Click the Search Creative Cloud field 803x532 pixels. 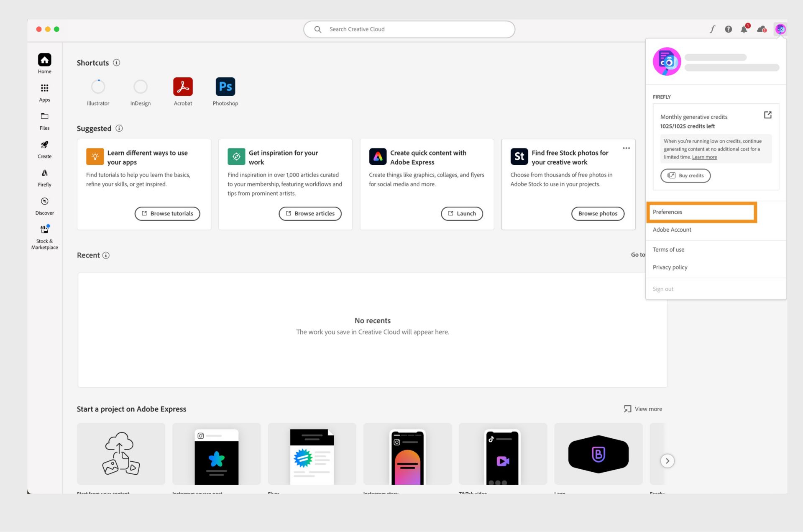409,29
